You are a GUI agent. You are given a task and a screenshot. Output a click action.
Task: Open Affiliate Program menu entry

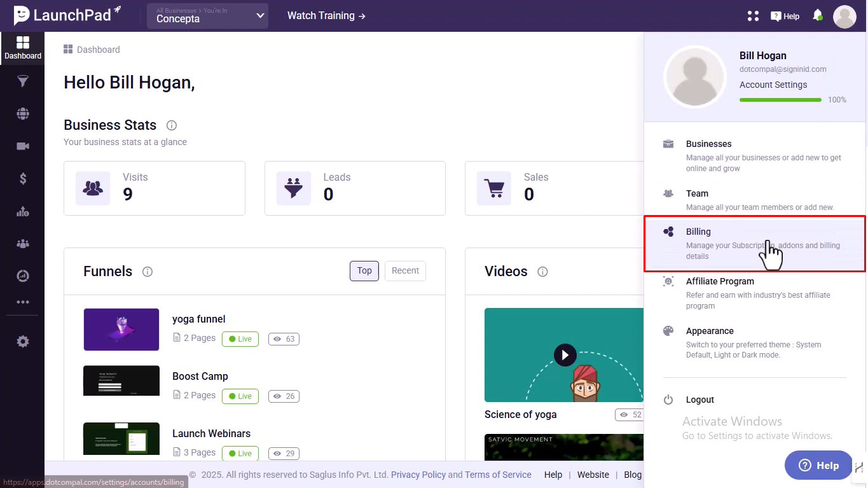click(x=755, y=293)
